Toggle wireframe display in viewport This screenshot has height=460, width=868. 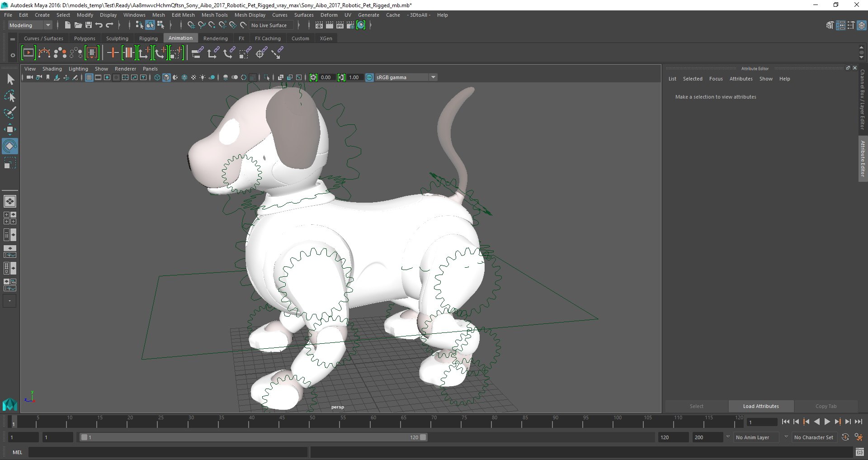tap(157, 77)
